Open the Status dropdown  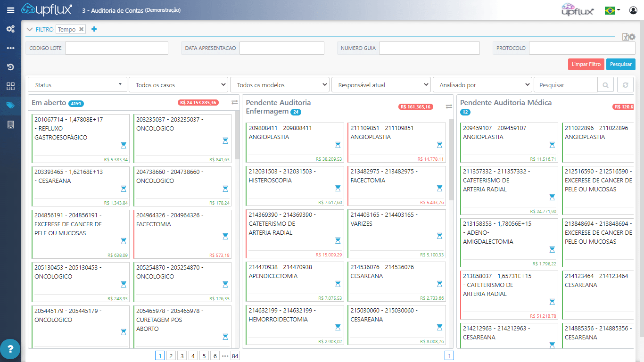[x=78, y=85]
